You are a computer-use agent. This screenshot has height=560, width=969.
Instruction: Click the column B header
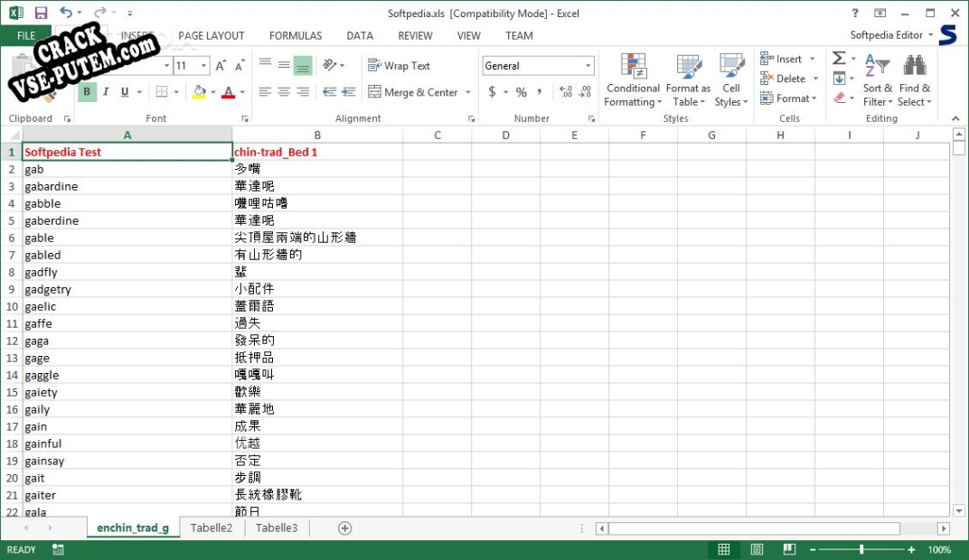click(x=317, y=135)
